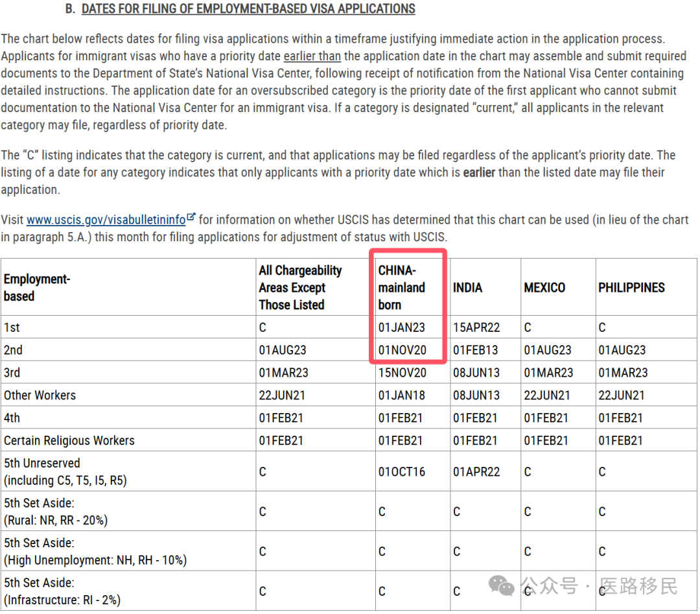The width and height of the screenshot is (700, 614).
Task: Click "15APR22" in the India 1st row
Action: 476,327
